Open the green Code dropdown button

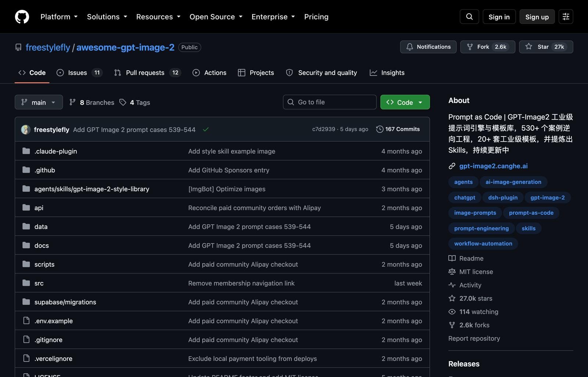pos(405,102)
